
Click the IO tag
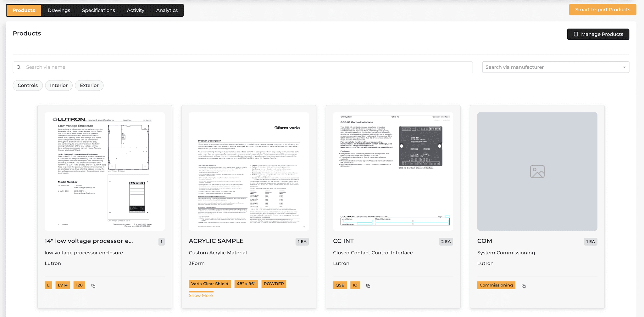pyautogui.click(x=355, y=285)
